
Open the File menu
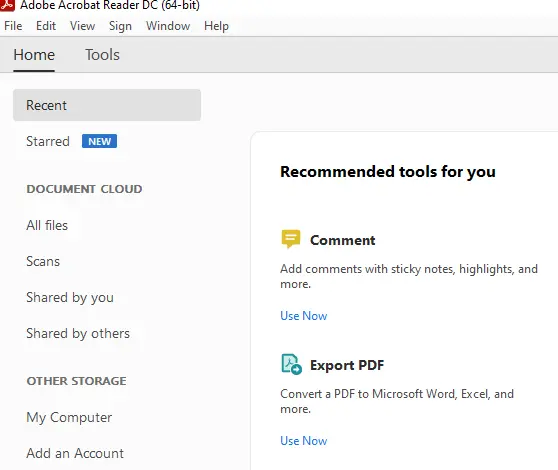13,26
